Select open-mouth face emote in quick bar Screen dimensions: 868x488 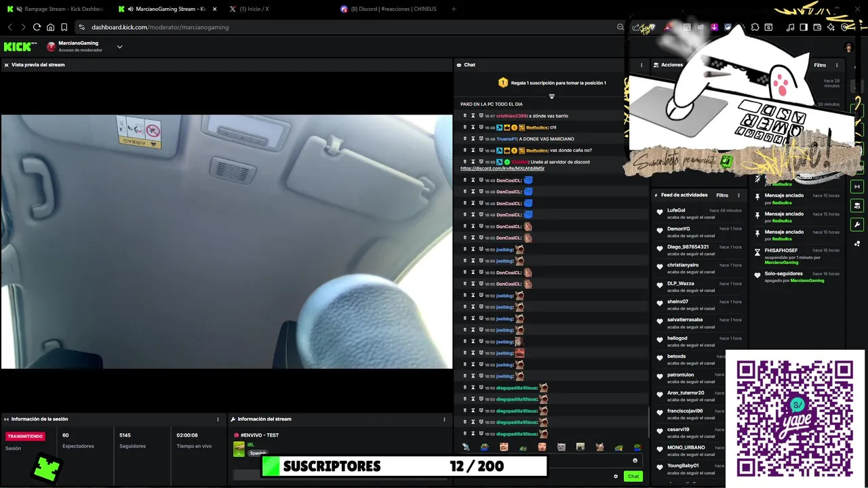(x=542, y=447)
